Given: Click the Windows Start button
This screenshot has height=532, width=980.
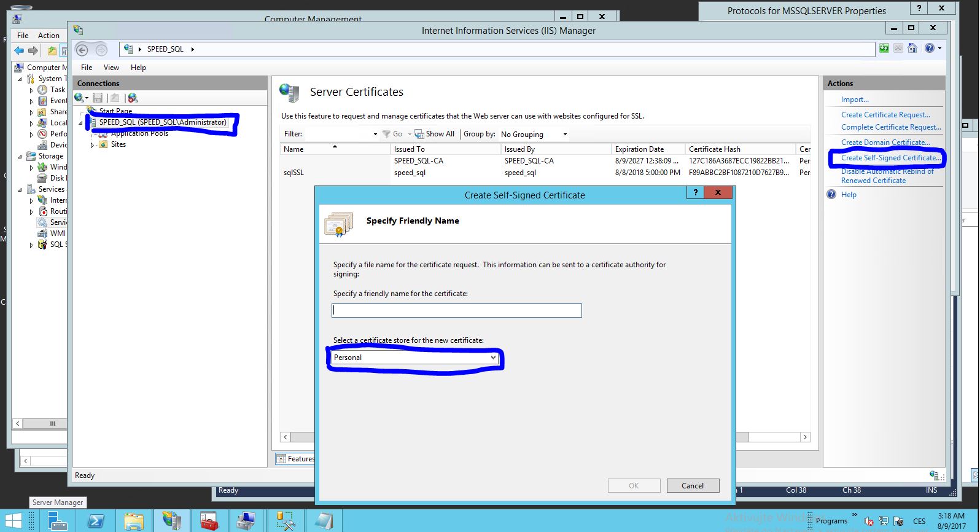Looking at the screenshot, I should click(13, 521).
